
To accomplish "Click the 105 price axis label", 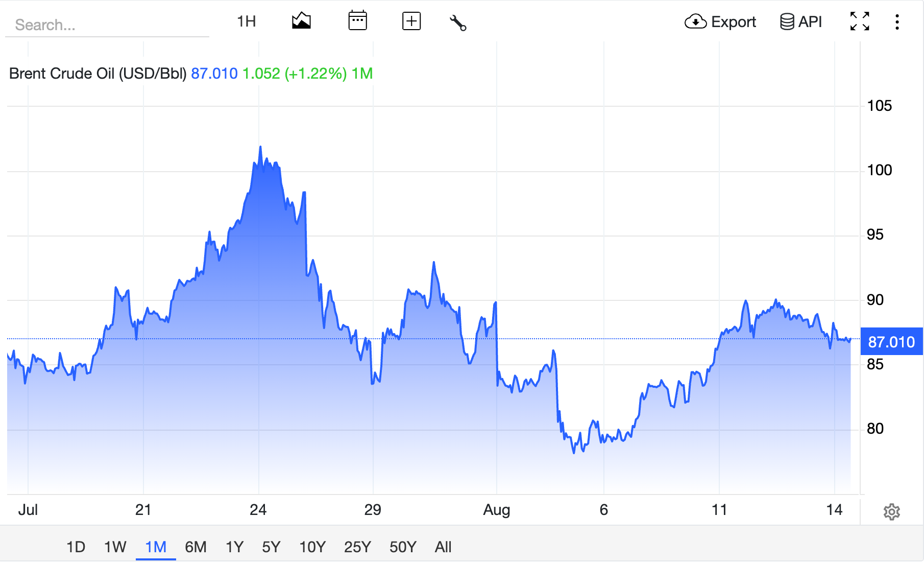I will point(880,106).
